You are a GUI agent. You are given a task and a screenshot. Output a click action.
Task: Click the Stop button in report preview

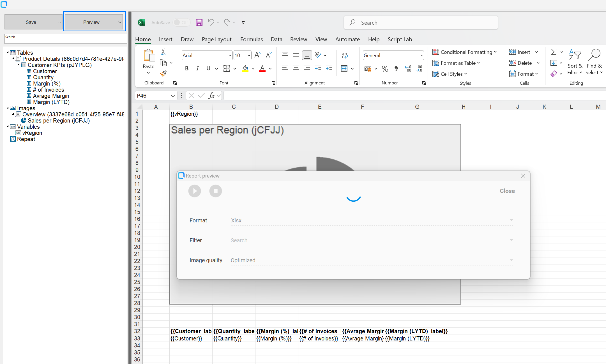click(x=215, y=191)
